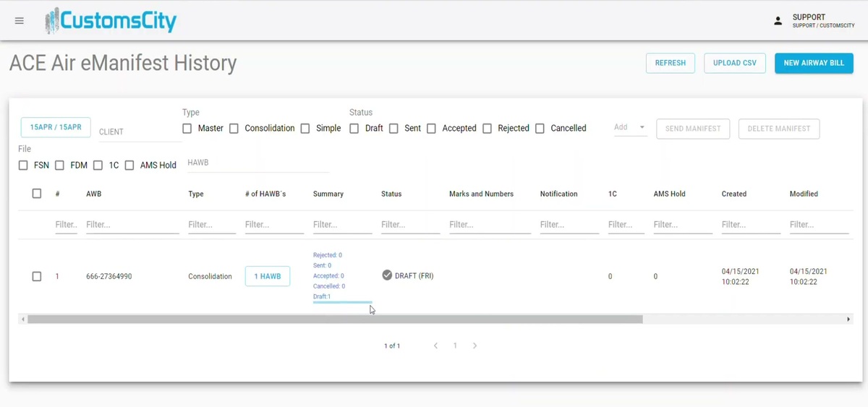Click the AWB column filter field
This screenshot has height=407, width=868.
click(x=132, y=225)
